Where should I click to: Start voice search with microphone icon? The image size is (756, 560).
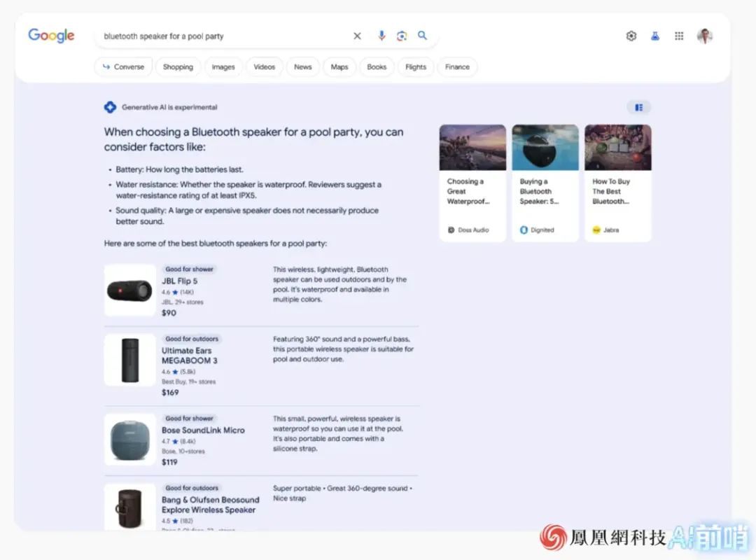coord(381,36)
